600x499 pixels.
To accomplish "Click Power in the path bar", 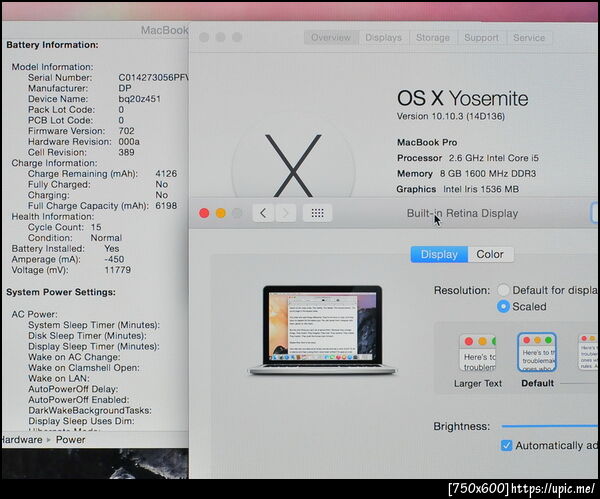I will click(x=70, y=440).
